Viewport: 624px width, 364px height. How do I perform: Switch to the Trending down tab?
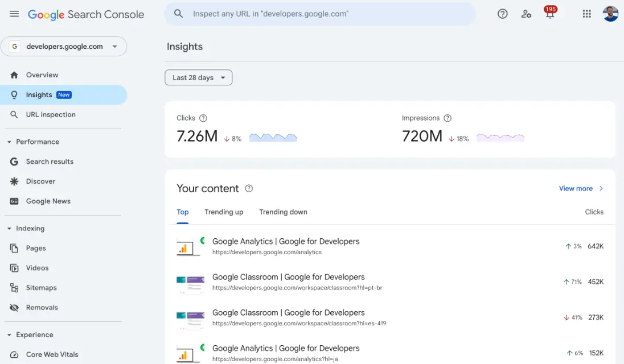coord(283,212)
